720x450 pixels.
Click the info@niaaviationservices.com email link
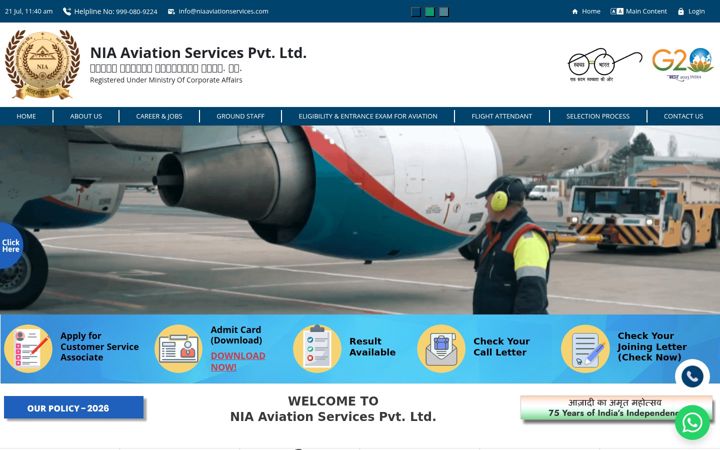point(223,11)
